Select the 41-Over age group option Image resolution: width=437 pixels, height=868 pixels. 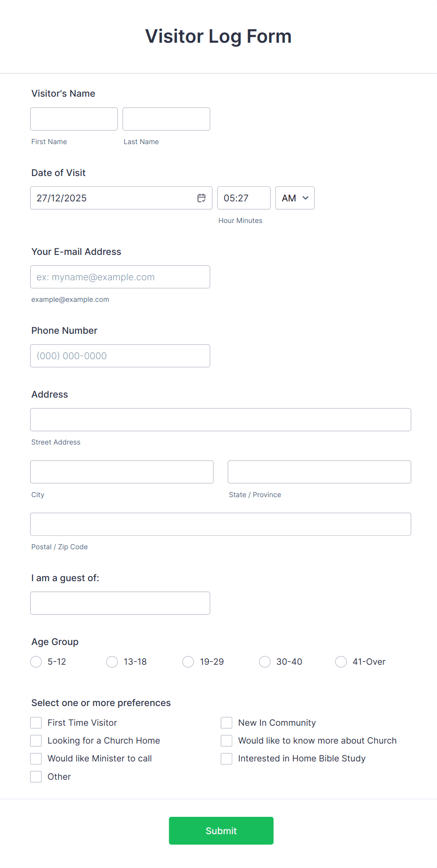pos(341,661)
